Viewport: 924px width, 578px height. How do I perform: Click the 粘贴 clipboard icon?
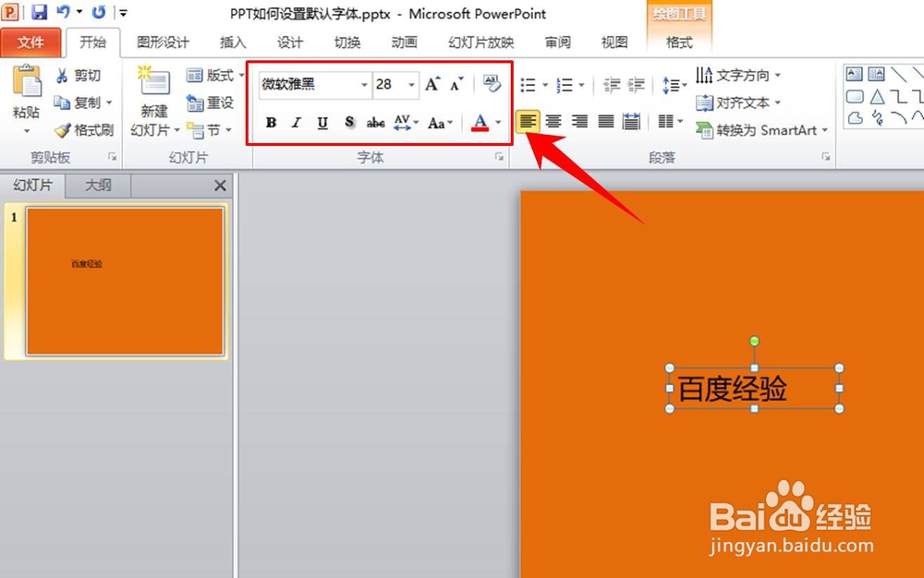click(27, 81)
